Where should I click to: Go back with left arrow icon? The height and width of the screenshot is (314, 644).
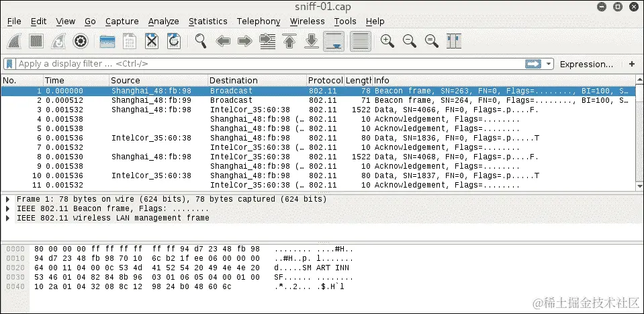[x=223, y=42]
